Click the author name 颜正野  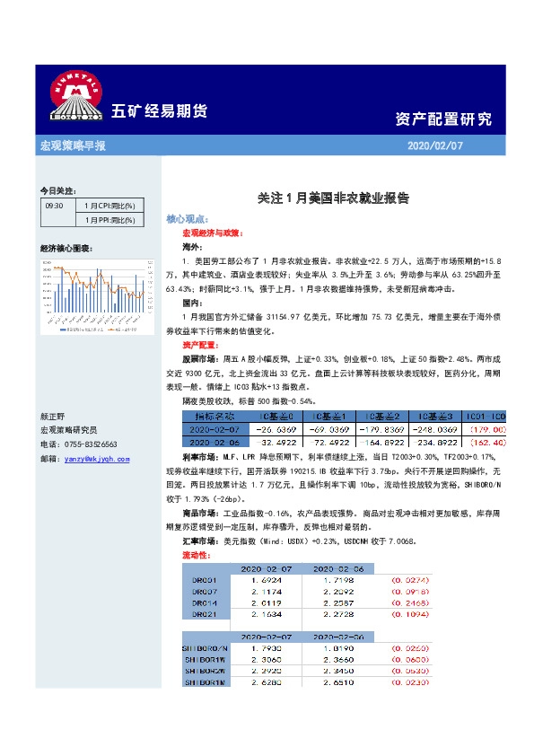(x=53, y=416)
